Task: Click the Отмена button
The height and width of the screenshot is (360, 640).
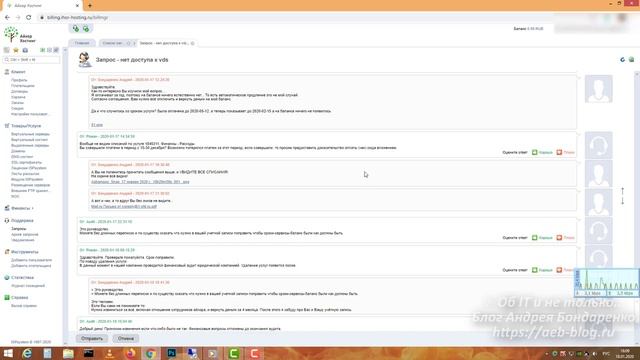Action: (x=126, y=338)
